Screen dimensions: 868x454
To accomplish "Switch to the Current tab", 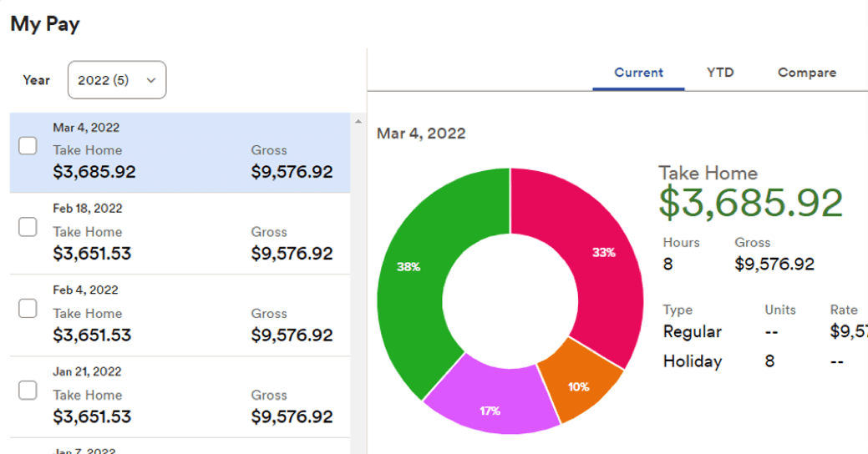I will (x=638, y=73).
